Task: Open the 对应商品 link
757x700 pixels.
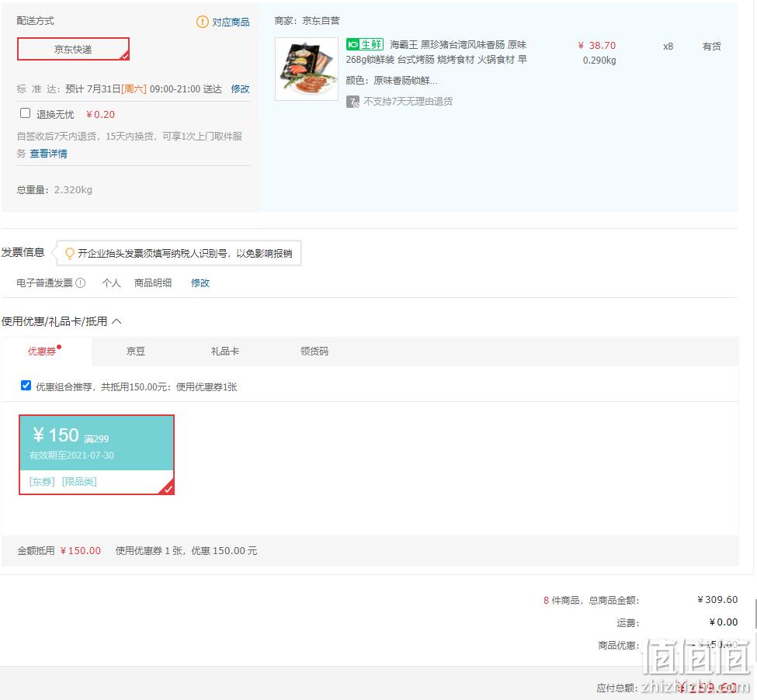Action: 231,23
